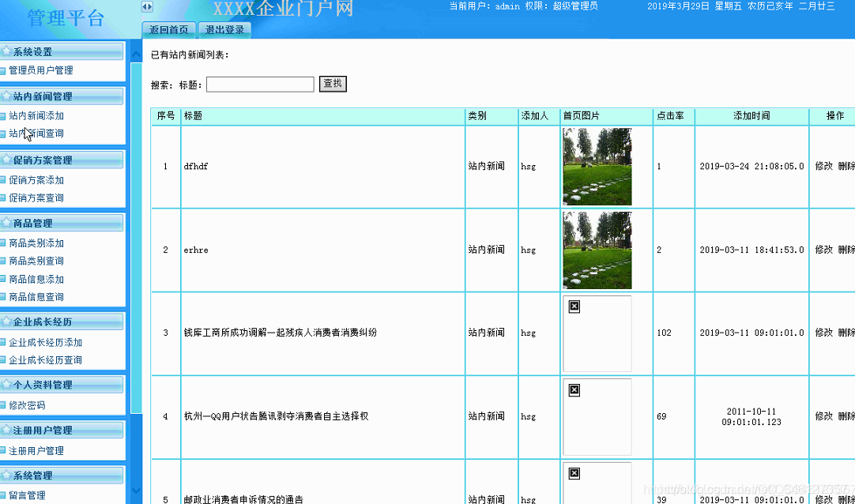Click the sidebar vertical scrollbar thumb
The height and width of the screenshot is (504, 855).
click(137, 238)
